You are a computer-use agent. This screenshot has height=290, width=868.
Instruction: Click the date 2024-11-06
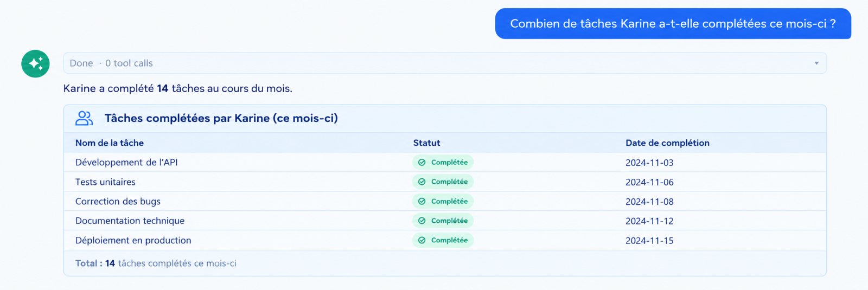coord(649,182)
